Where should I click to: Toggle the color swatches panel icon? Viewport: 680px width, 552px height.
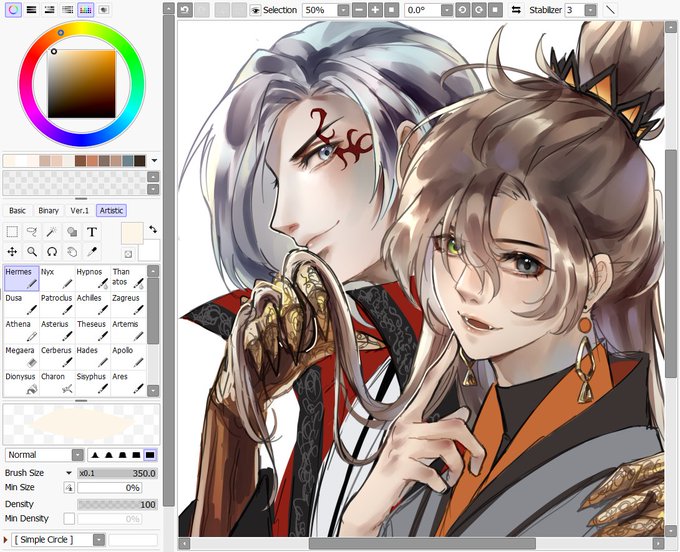click(86, 10)
